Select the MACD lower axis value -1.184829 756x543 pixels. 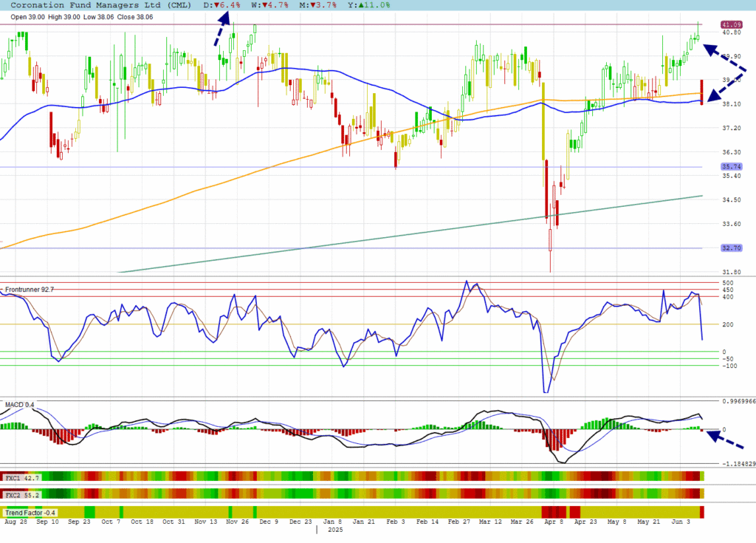click(x=738, y=464)
